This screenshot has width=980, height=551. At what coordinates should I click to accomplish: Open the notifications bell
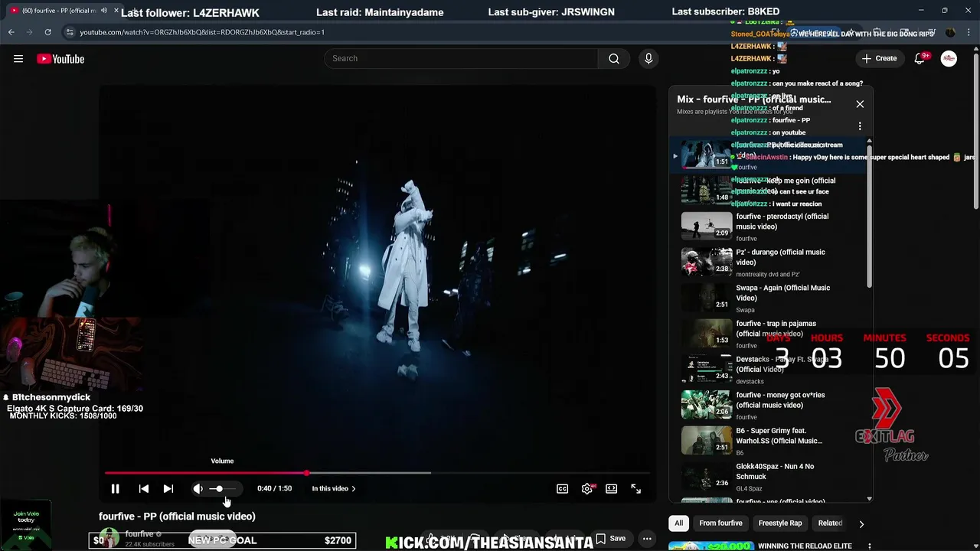pos(920,59)
